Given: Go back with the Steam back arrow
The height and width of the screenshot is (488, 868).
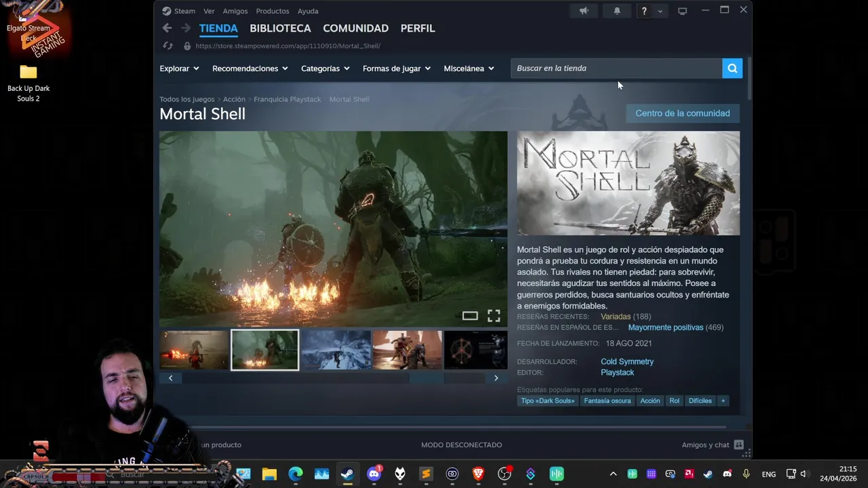Looking at the screenshot, I should click(167, 28).
